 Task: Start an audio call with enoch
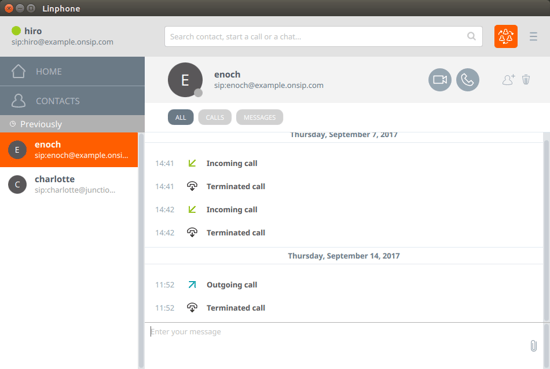point(468,80)
